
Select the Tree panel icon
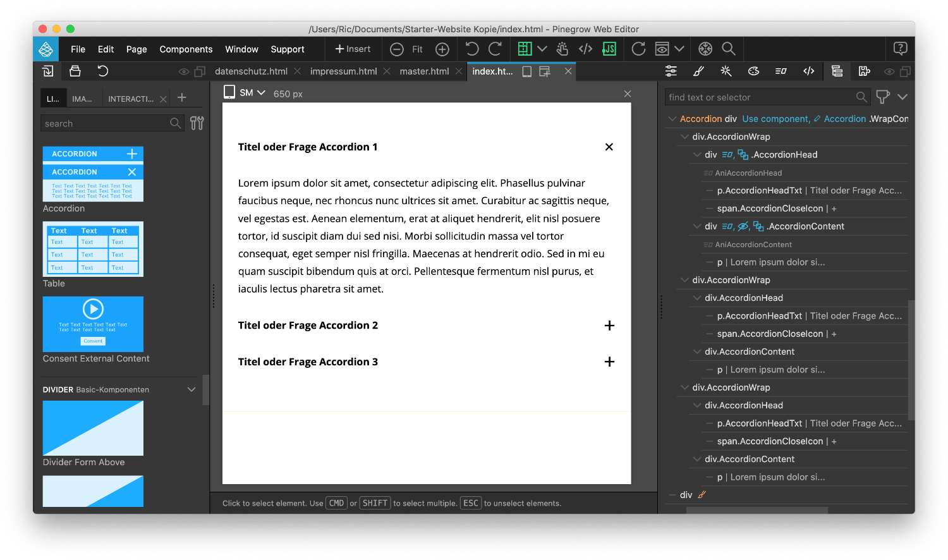point(837,71)
